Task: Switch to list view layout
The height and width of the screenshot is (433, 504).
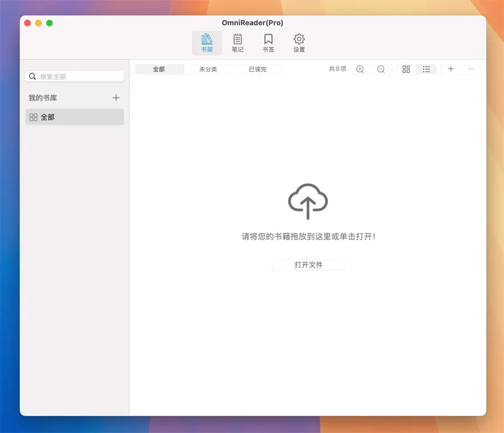Action: (427, 69)
